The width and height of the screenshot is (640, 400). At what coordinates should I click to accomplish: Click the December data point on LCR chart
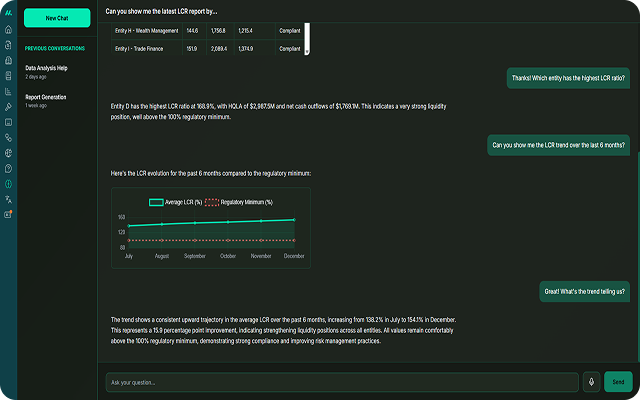[294, 220]
